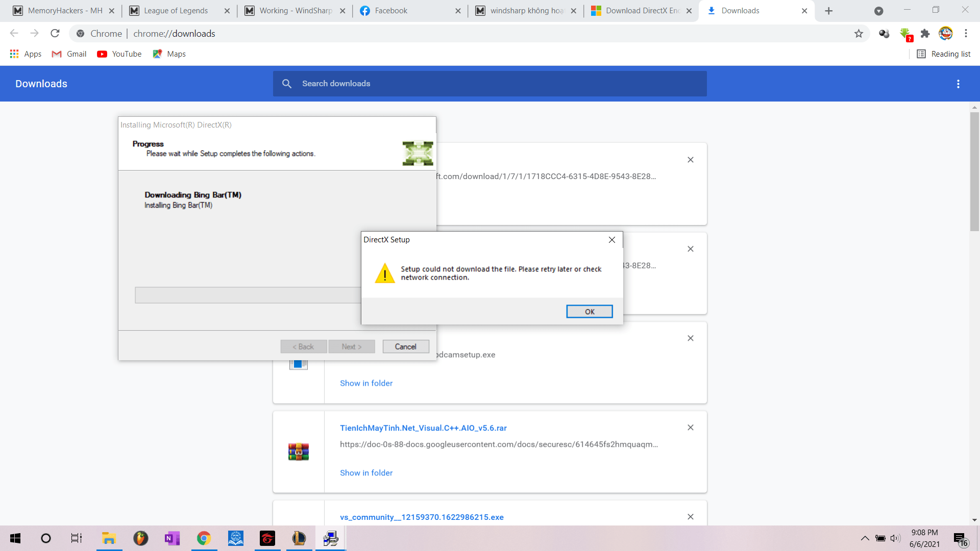
Task: Open the Extensions puzzle icon
Action: (925, 33)
